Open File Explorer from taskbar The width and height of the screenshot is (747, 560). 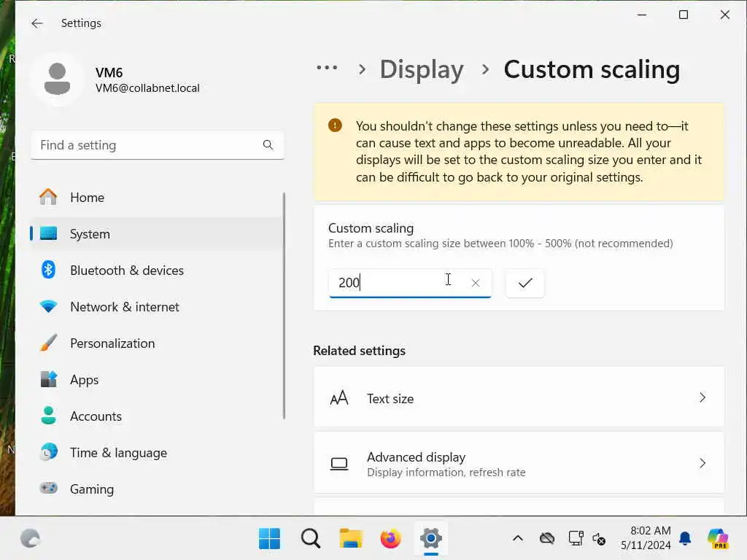351,539
